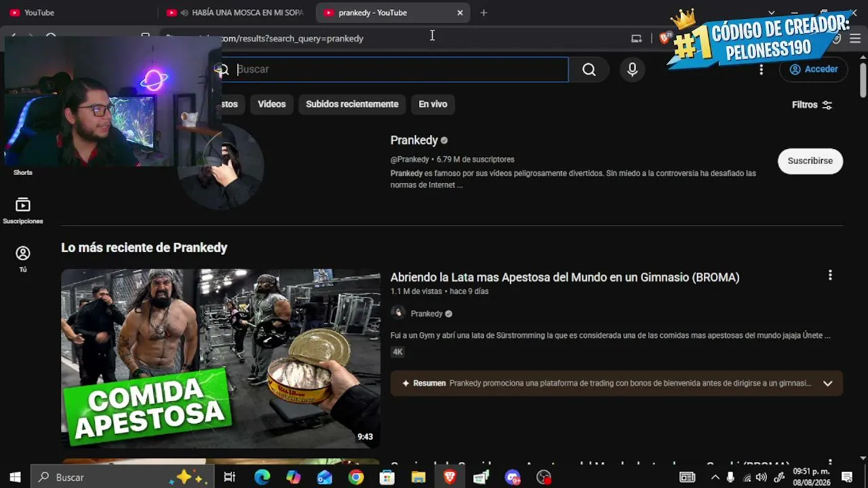The image size is (868, 488).
Task: Open the taskbar clock and calendar
Action: point(811,477)
